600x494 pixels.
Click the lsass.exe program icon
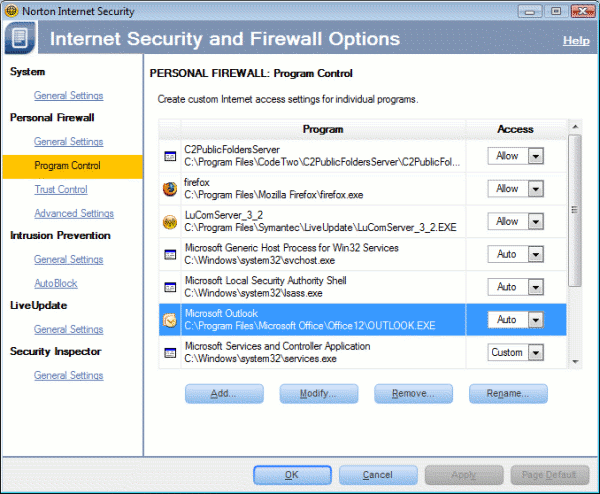click(x=170, y=287)
